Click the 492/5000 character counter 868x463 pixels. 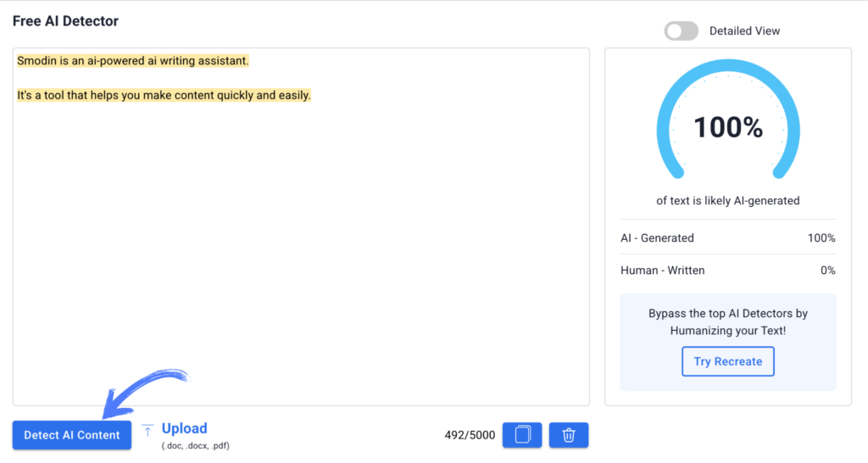pos(470,435)
